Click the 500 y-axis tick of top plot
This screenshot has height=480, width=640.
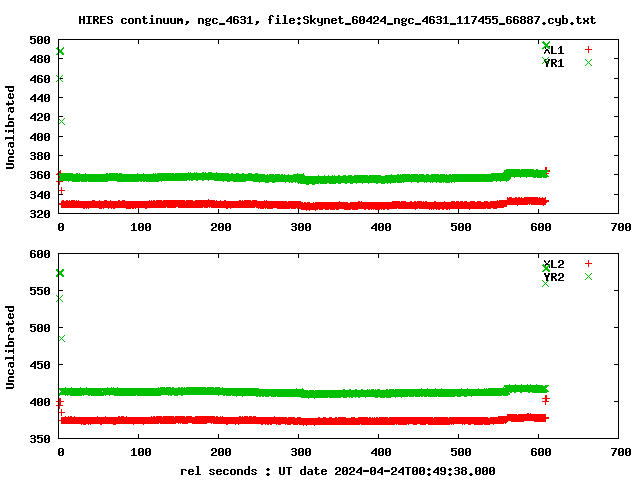pos(40,40)
